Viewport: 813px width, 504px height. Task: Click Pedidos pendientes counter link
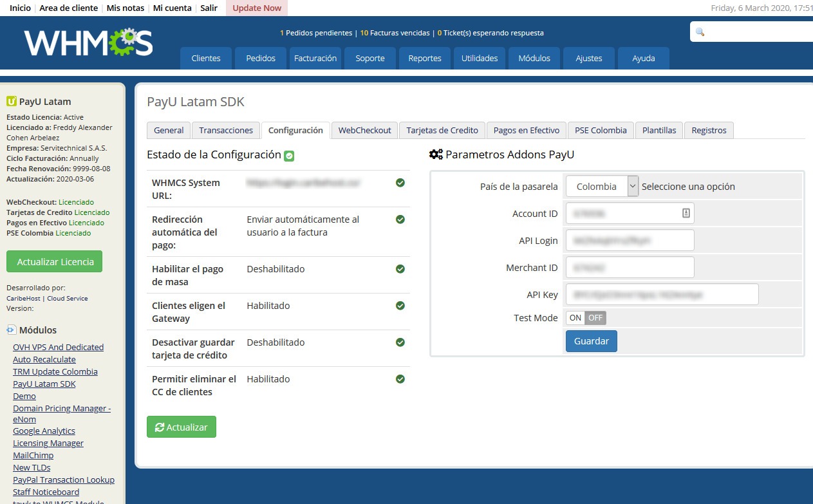tap(316, 33)
